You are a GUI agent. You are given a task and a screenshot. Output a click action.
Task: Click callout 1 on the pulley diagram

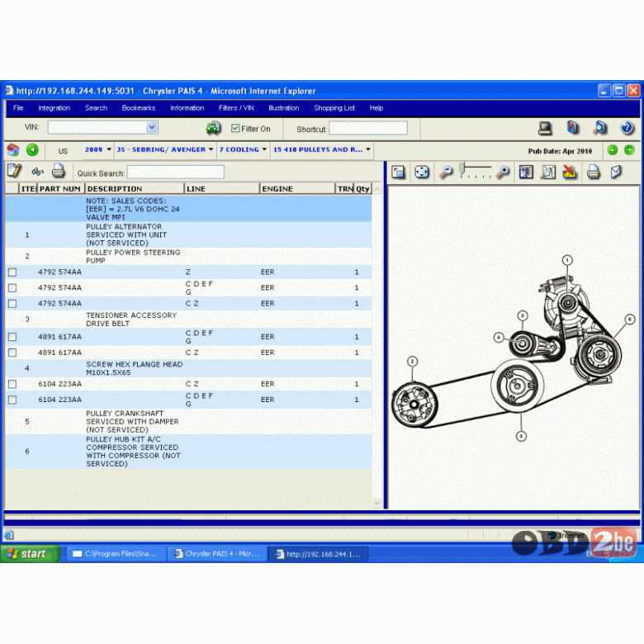click(567, 260)
